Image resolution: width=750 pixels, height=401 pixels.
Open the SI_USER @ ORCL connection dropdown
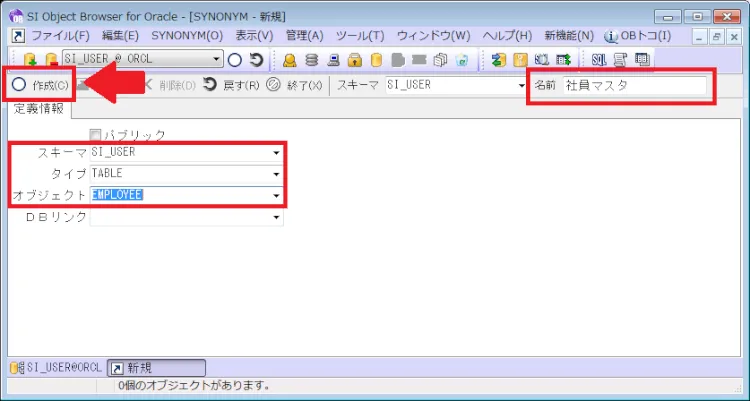[x=217, y=59]
